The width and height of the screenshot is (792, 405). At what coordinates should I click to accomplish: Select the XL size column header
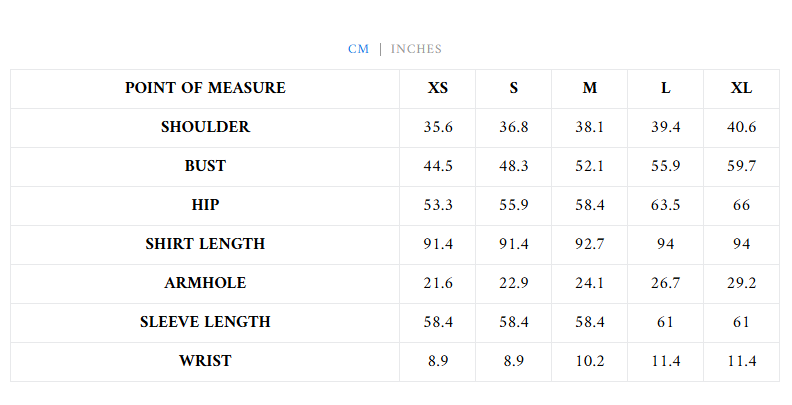(741, 88)
